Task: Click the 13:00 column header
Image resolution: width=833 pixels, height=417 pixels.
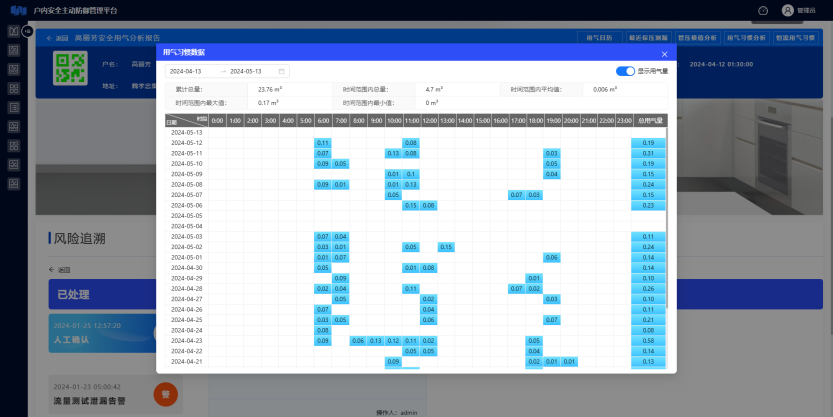Action: [447, 121]
